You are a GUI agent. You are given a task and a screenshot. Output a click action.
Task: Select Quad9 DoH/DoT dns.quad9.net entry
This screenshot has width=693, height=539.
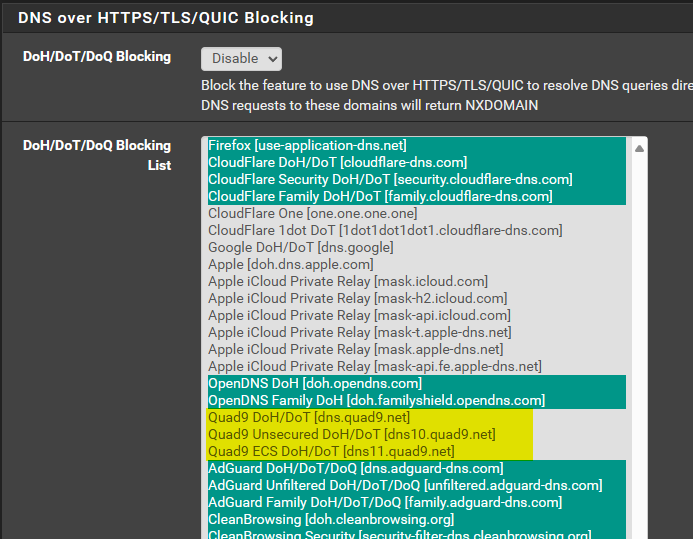coord(417,418)
